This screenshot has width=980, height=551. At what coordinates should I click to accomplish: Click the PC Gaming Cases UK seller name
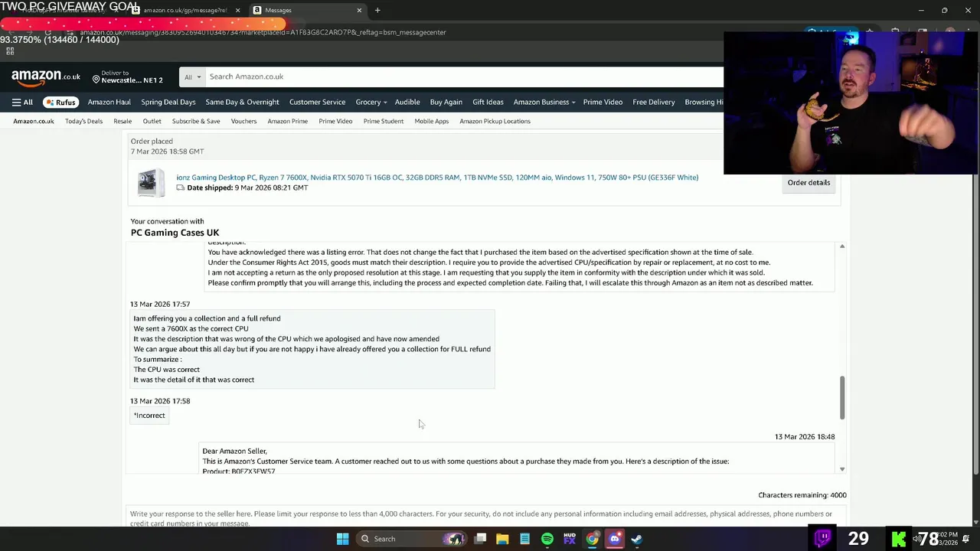click(175, 233)
